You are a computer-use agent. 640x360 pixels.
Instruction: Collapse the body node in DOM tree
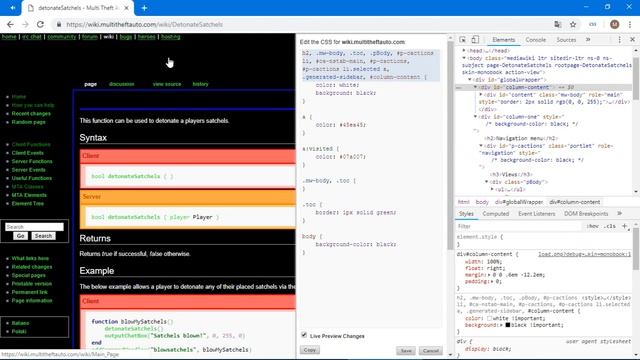click(x=464, y=58)
